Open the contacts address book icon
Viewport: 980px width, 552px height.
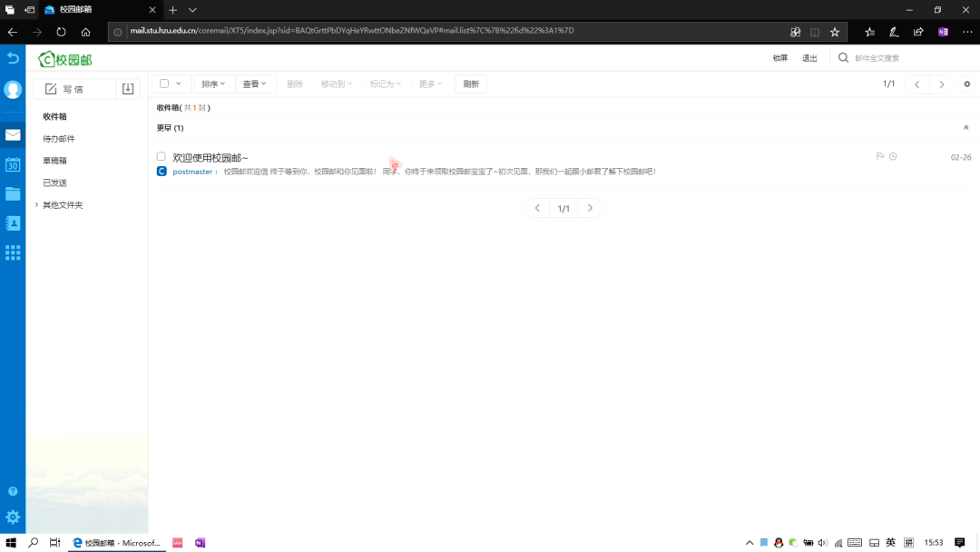click(x=13, y=223)
